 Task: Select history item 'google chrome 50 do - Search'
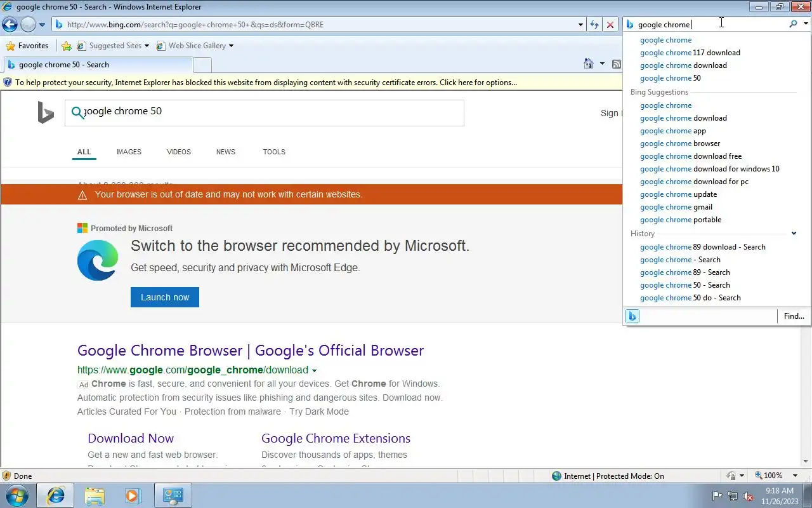(x=690, y=298)
